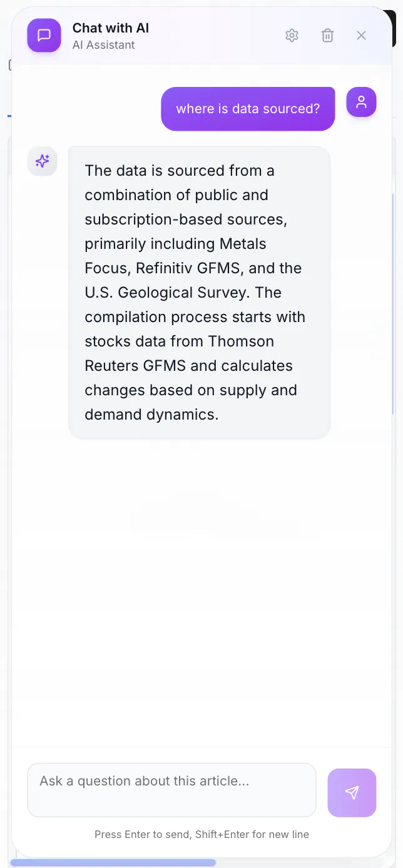Send message with paper plane button
403x868 pixels.
tap(352, 792)
